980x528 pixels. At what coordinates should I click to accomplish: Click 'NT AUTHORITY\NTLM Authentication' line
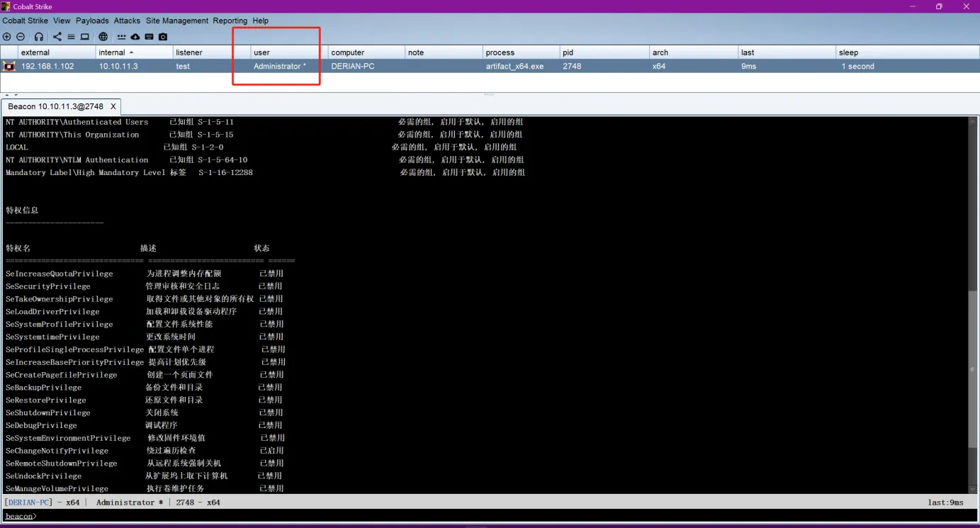click(x=265, y=160)
